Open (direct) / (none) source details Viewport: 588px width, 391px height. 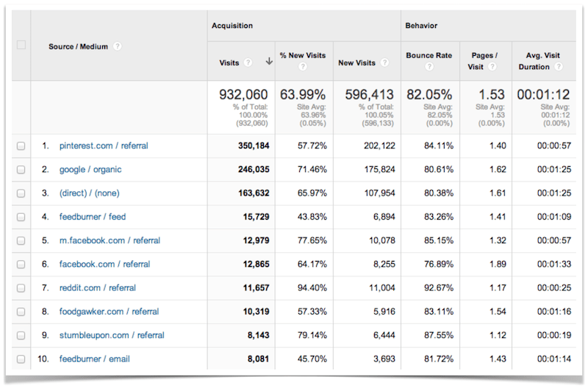click(x=89, y=193)
